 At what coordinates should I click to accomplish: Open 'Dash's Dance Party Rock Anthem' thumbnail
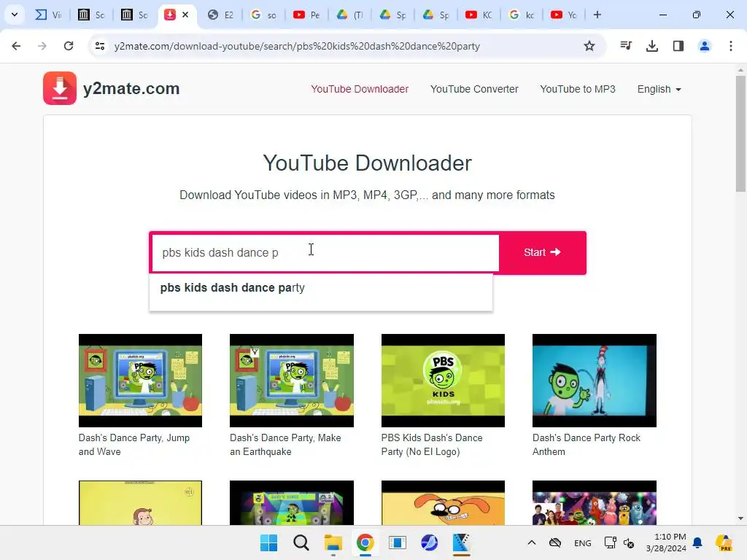tap(594, 381)
